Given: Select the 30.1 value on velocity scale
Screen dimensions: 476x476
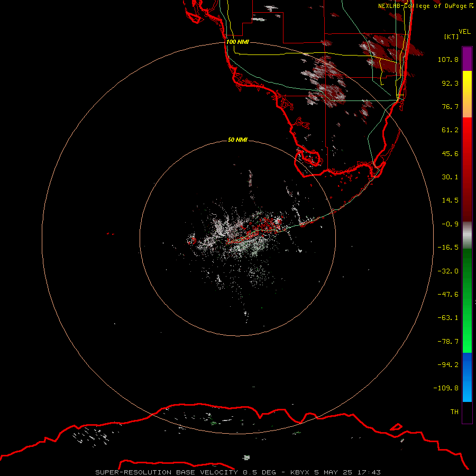Looking at the screenshot, I should 450,177.
